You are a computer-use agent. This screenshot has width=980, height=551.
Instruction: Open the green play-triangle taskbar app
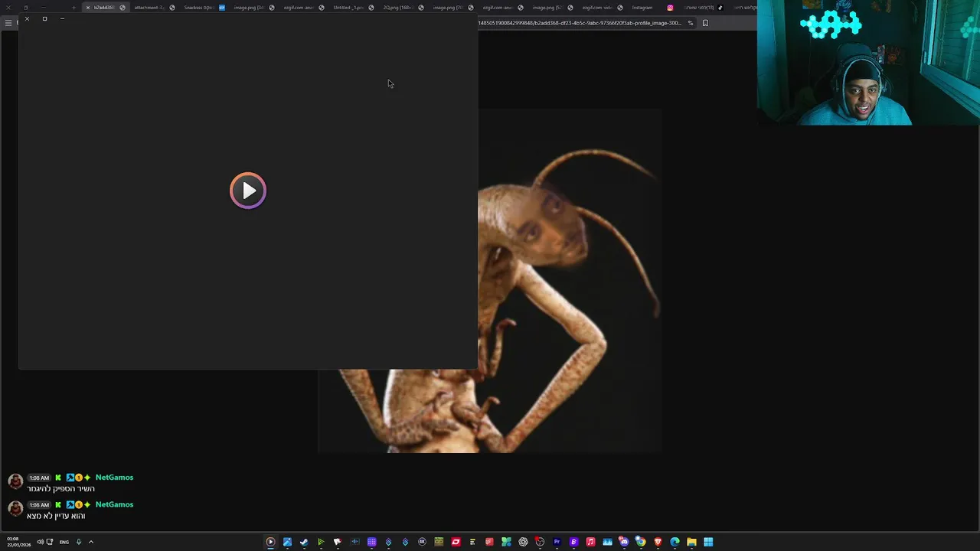[321, 542]
